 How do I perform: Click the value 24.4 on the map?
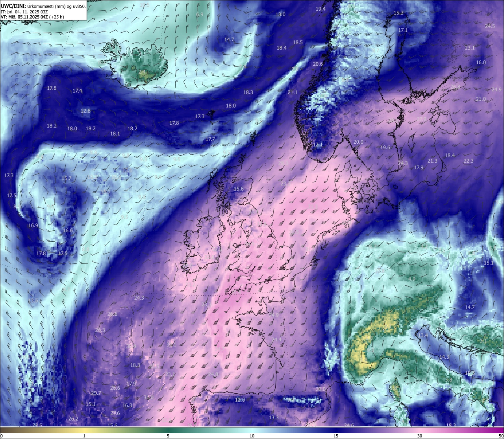[276, 339]
